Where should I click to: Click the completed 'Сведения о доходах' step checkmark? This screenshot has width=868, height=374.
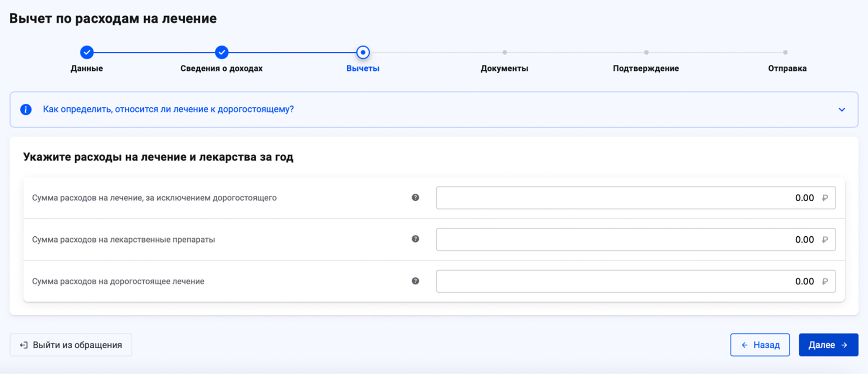coord(222,52)
